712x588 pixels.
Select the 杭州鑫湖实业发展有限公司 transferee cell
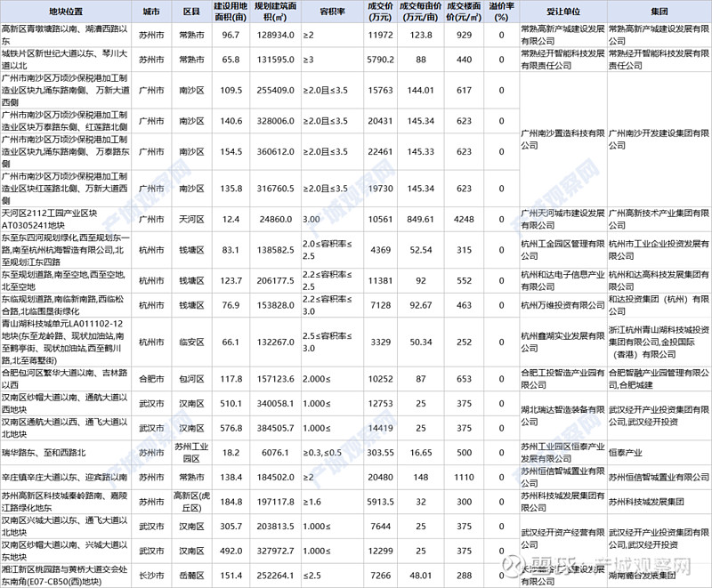tap(563, 342)
